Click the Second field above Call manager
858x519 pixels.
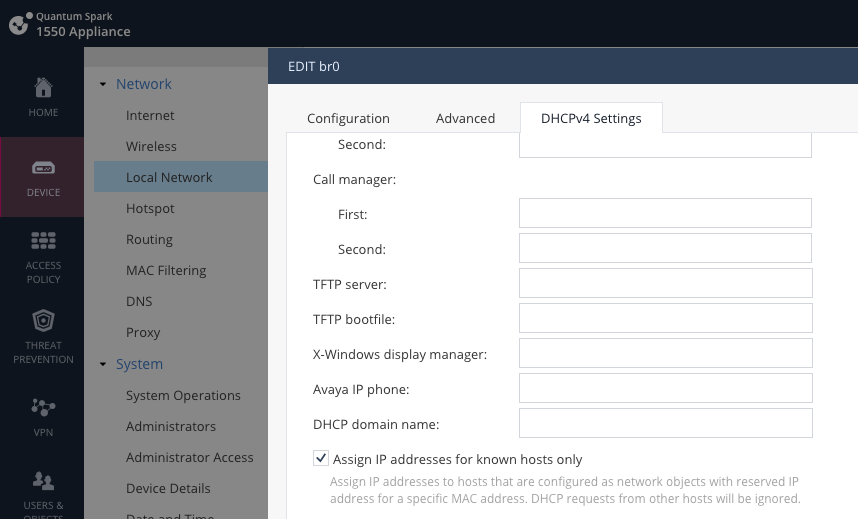pyautogui.click(x=665, y=145)
